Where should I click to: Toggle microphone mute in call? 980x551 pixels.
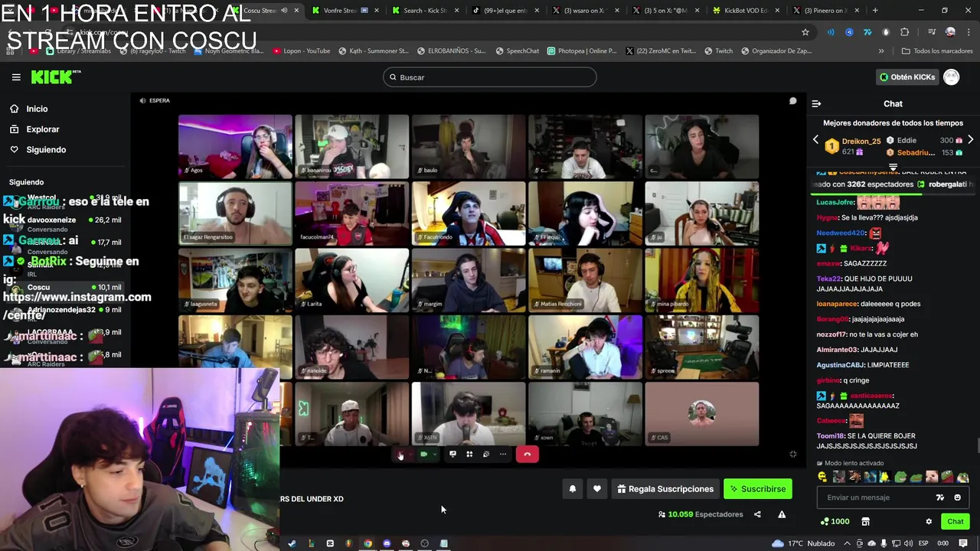point(400,455)
